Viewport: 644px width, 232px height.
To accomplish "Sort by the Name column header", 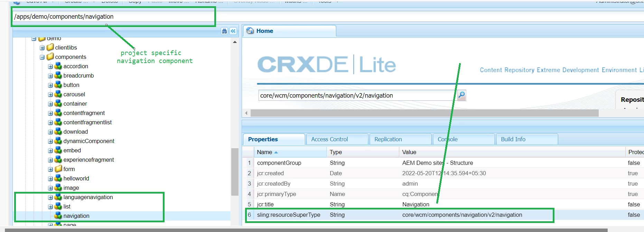I will (290, 152).
